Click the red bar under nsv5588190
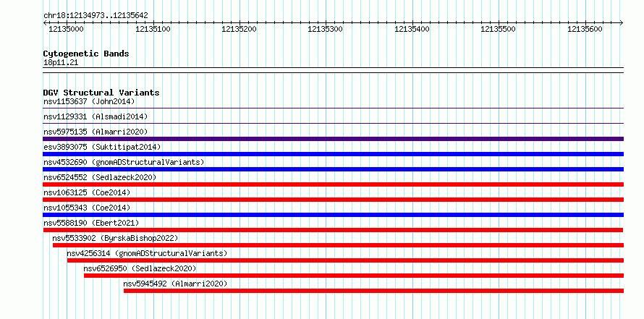644x319 pixels. (x=333, y=230)
